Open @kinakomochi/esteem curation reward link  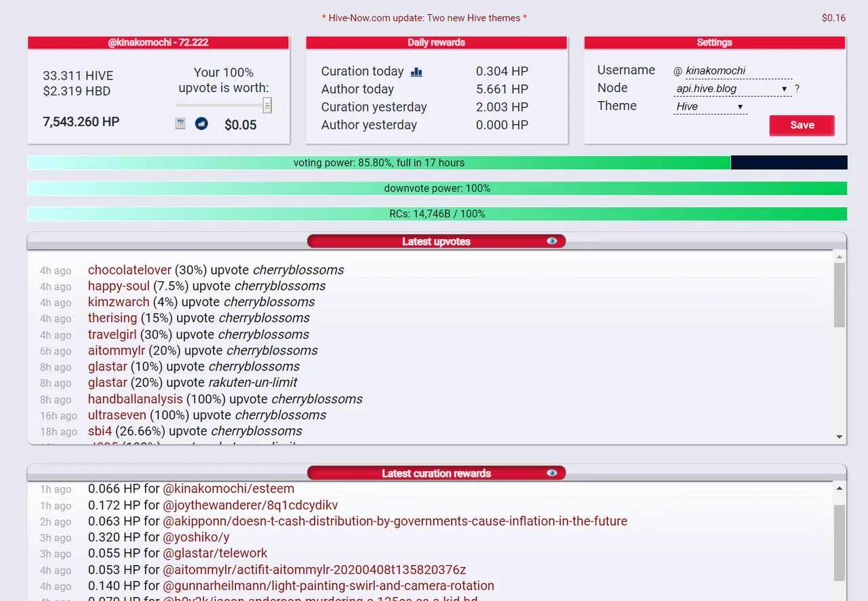pos(229,489)
